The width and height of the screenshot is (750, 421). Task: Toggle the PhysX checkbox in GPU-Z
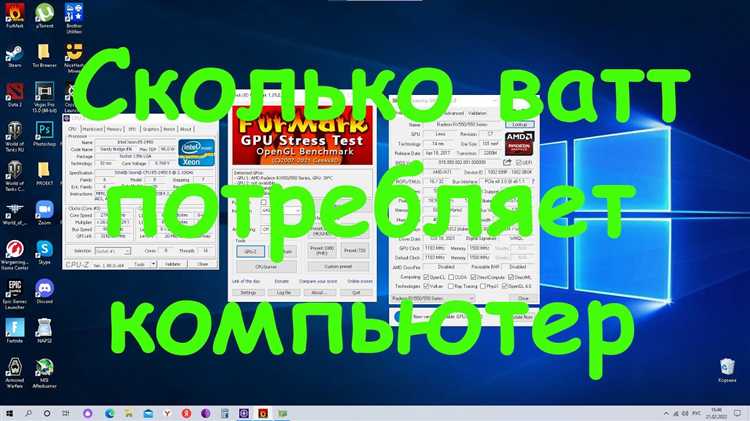(x=483, y=286)
